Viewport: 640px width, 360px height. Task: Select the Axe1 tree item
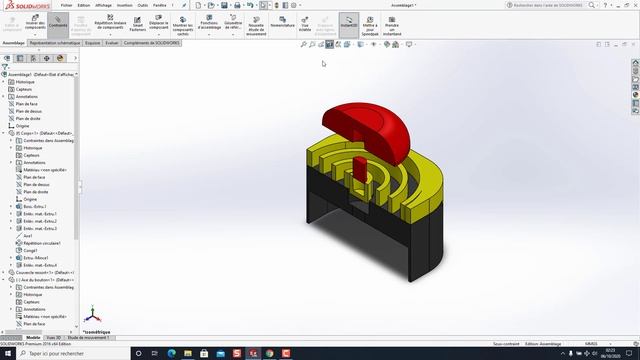[28, 236]
